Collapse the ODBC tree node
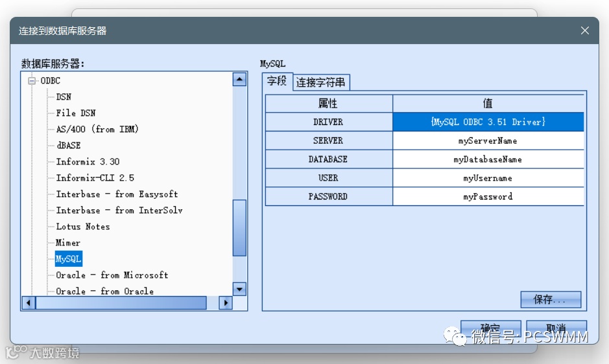The height and width of the screenshot is (364, 609). 32,81
